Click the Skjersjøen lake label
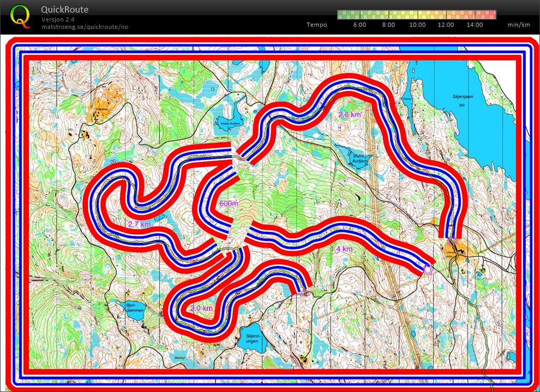The width and height of the screenshot is (540, 392). (x=463, y=97)
